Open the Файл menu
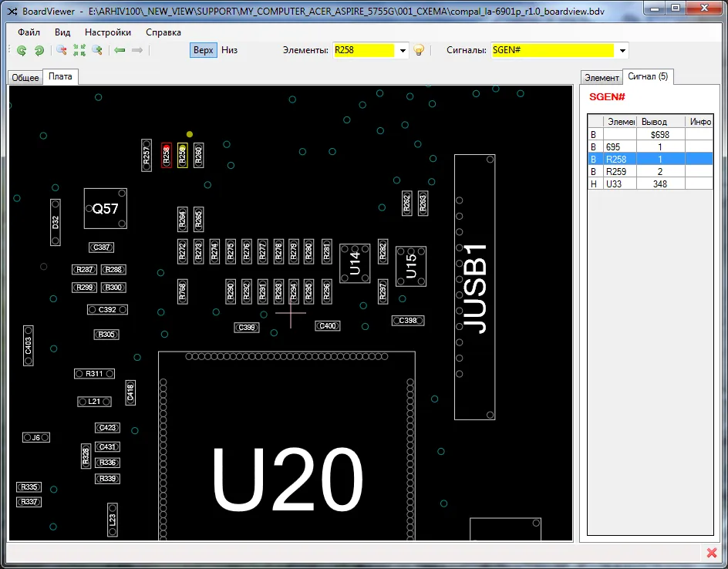728x569 pixels. (29, 32)
